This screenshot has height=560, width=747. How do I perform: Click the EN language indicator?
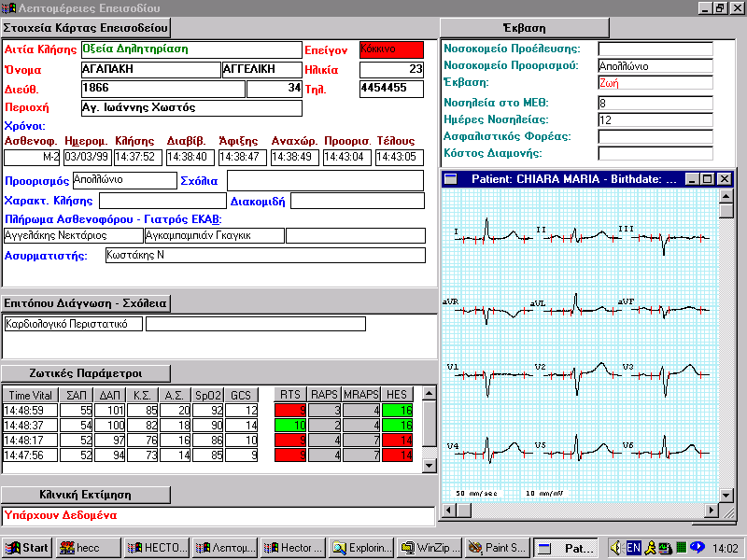[634, 548]
